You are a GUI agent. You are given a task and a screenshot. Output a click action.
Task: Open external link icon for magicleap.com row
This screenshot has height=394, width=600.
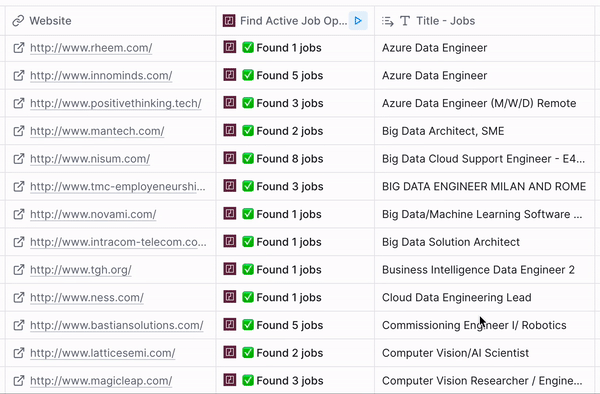(x=18, y=381)
